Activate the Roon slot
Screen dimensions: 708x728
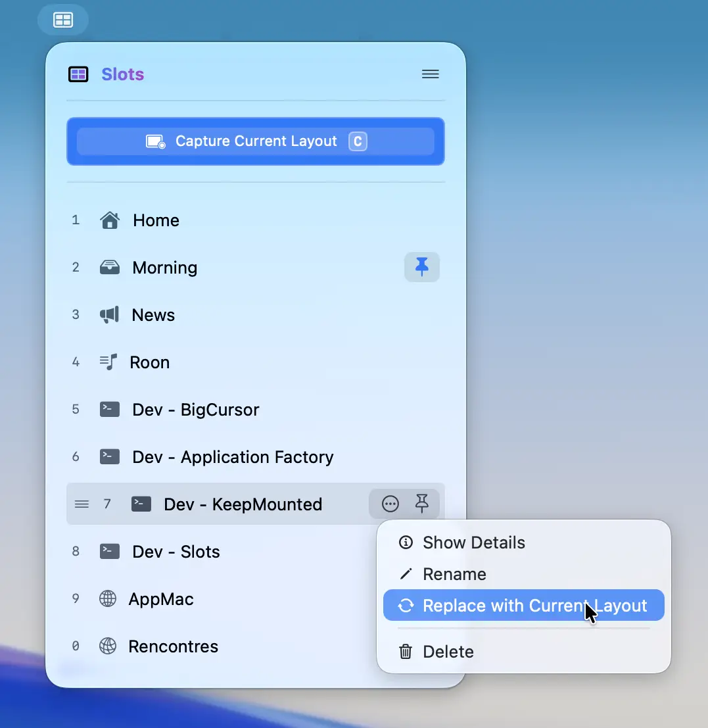pos(256,362)
